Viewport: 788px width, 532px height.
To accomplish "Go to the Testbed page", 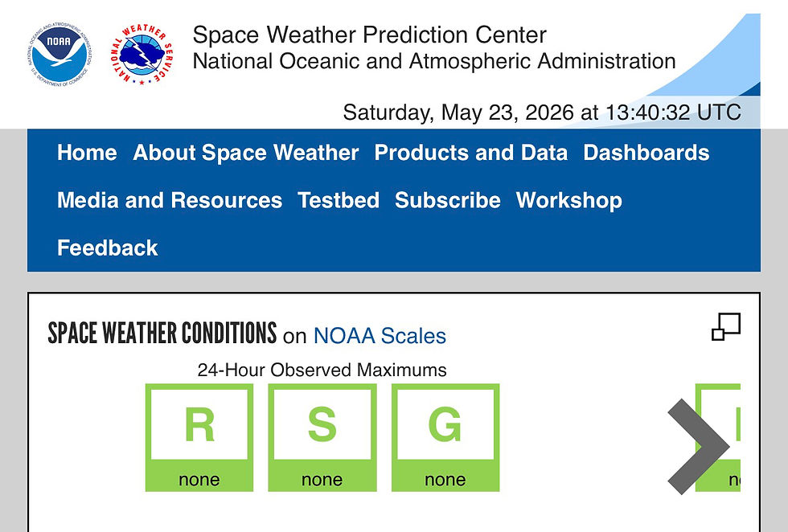I will (339, 200).
